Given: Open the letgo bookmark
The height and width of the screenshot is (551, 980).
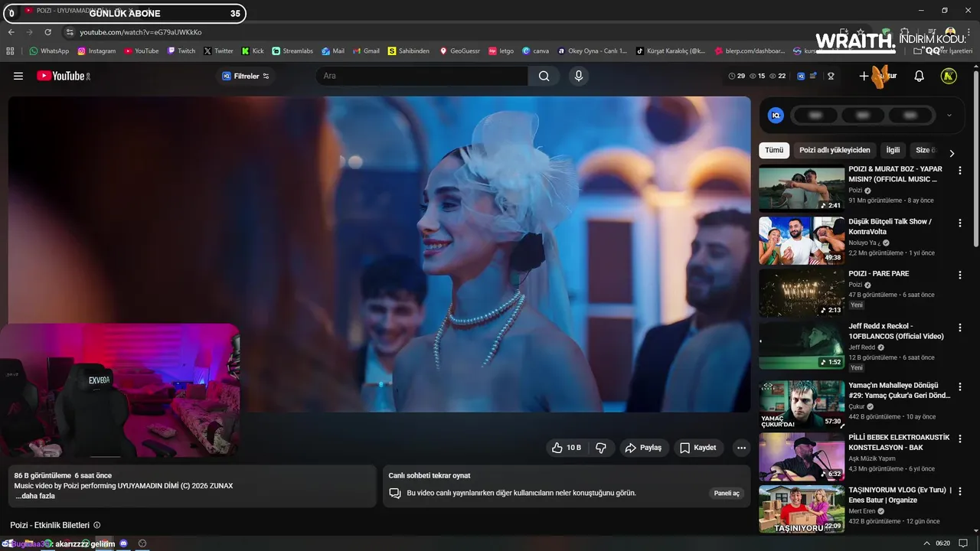Looking at the screenshot, I should click(x=501, y=51).
